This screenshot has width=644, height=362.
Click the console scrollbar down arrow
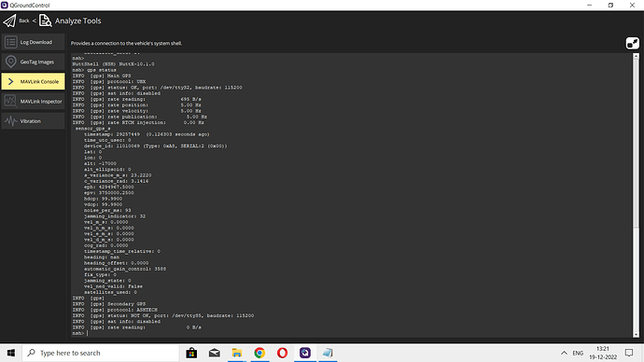click(636, 335)
